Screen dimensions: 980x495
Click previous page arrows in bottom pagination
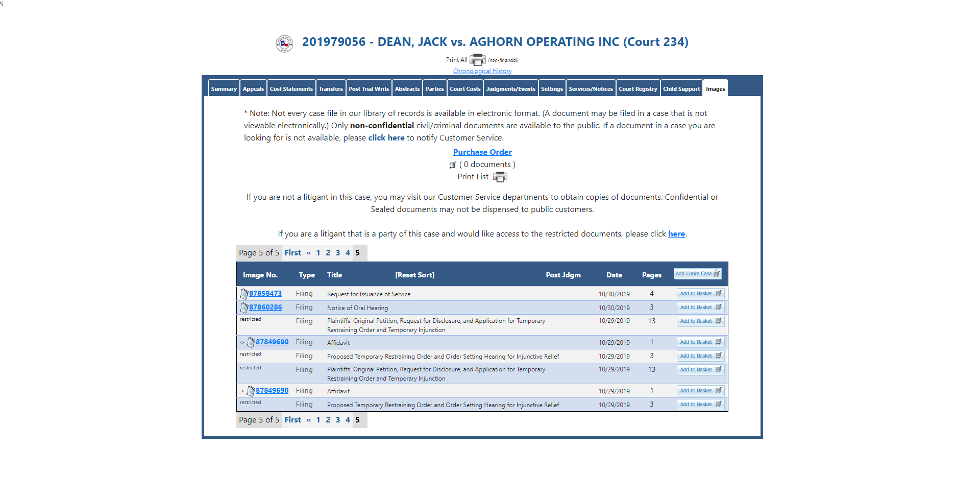(x=309, y=420)
